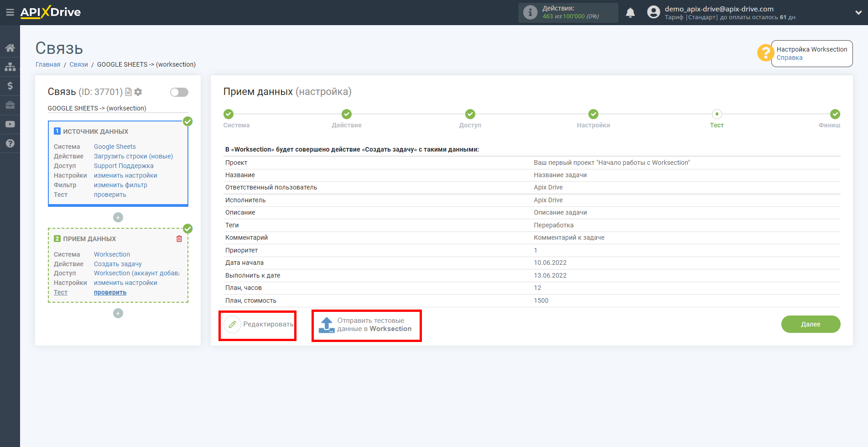Click Создать задачу action link
The image size is (868, 447).
[118, 264]
